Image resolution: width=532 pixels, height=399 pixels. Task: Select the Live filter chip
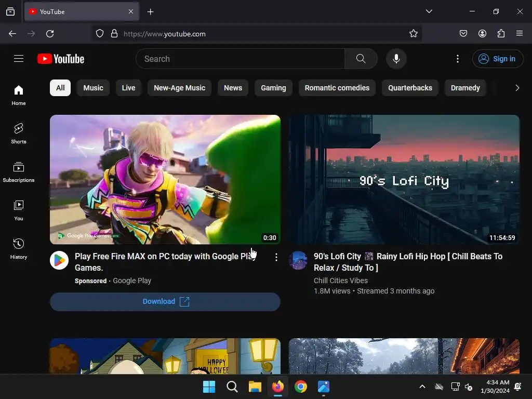tap(129, 88)
